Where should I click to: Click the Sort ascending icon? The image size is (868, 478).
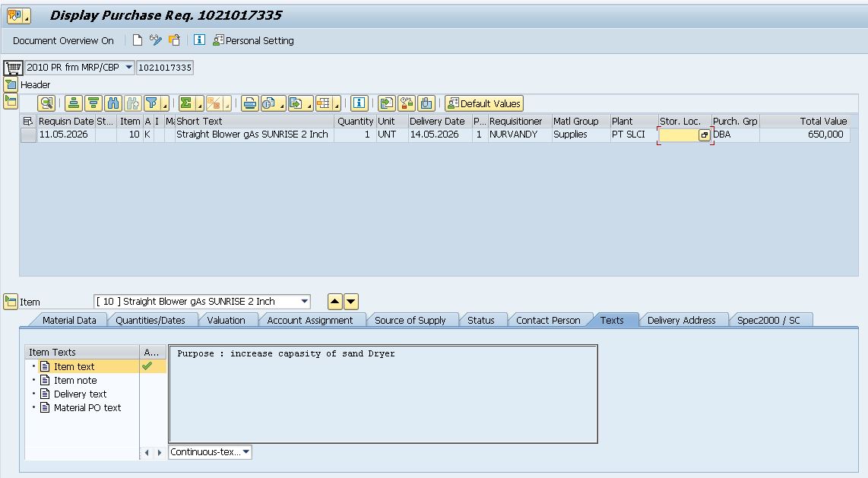(x=74, y=103)
